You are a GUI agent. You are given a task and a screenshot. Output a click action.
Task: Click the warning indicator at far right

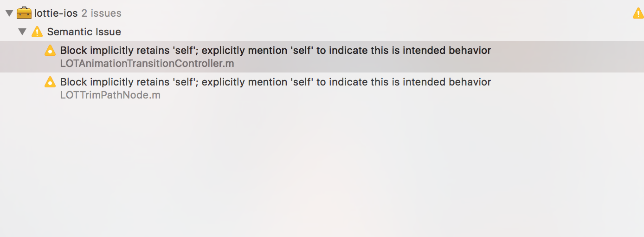tap(638, 13)
